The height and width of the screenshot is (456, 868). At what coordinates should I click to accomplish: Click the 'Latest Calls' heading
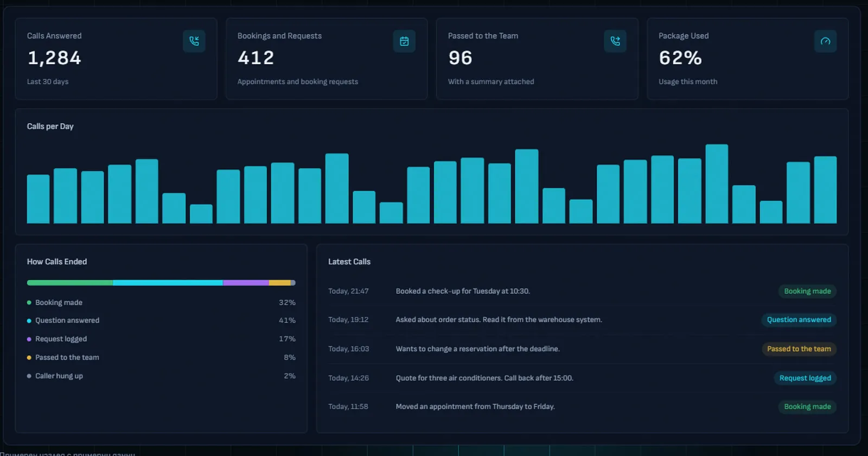click(x=349, y=262)
